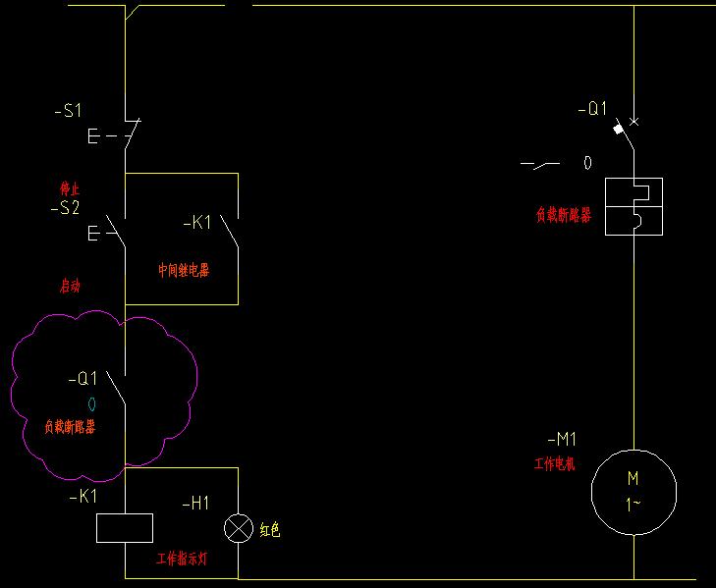Select the H1 indicator lamp symbol
The image size is (716, 588).
(x=238, y=528)
